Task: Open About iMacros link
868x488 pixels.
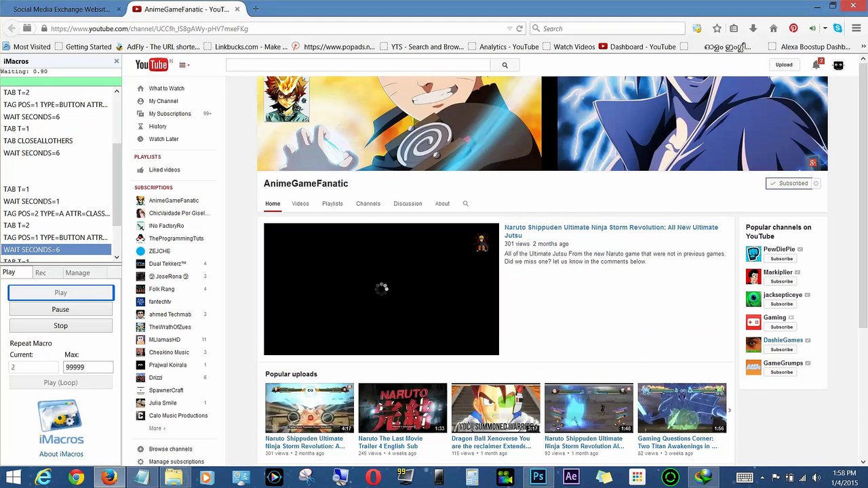Action: pos(61,454)
